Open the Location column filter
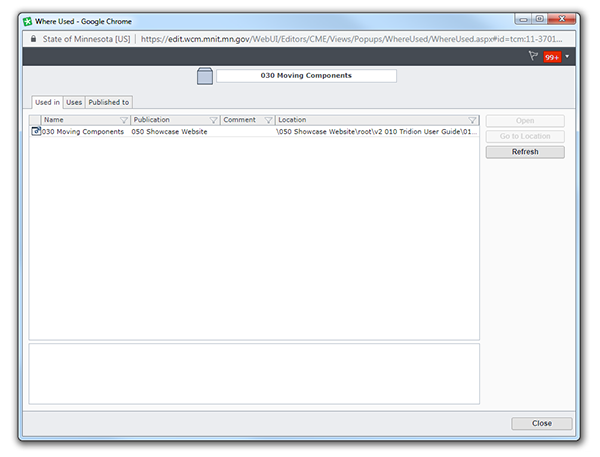 point(472,120)
